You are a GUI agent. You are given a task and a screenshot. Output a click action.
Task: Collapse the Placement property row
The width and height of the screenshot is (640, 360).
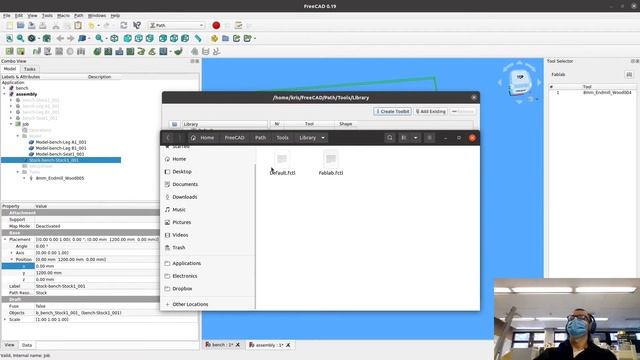pyautogui.click(x=5, y=240)
